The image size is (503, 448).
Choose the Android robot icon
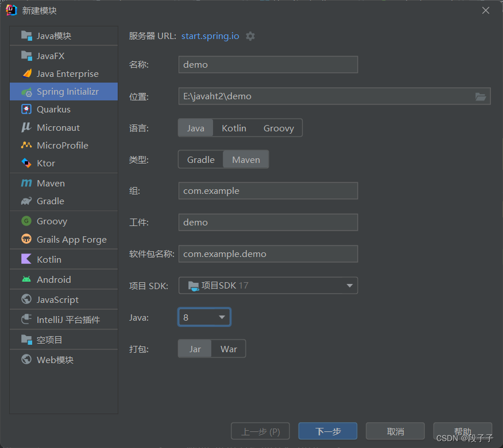pyautogui.click(x=26, y=279)
